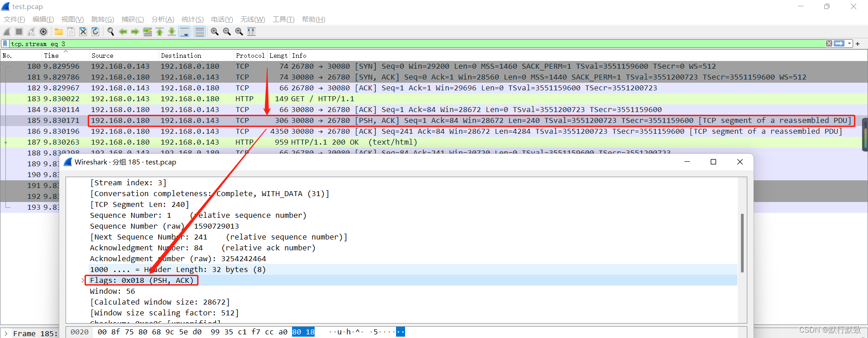Click the stop capture square icon
This screenshot has width=868, height=338.
point(19,32)
